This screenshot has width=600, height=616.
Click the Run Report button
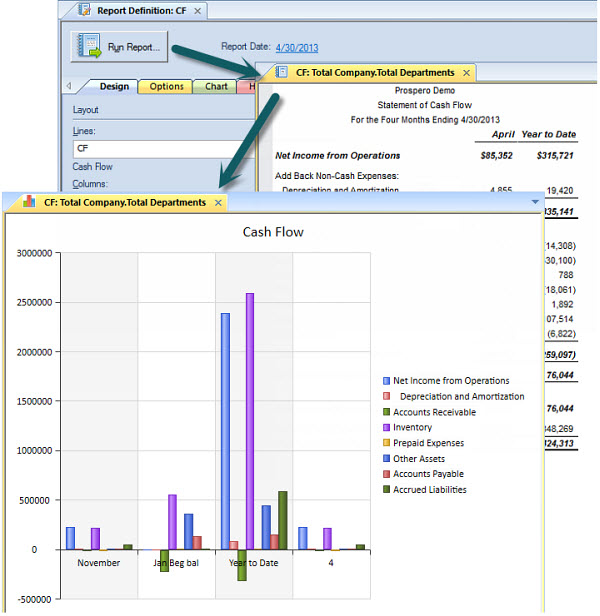(118, 47)
